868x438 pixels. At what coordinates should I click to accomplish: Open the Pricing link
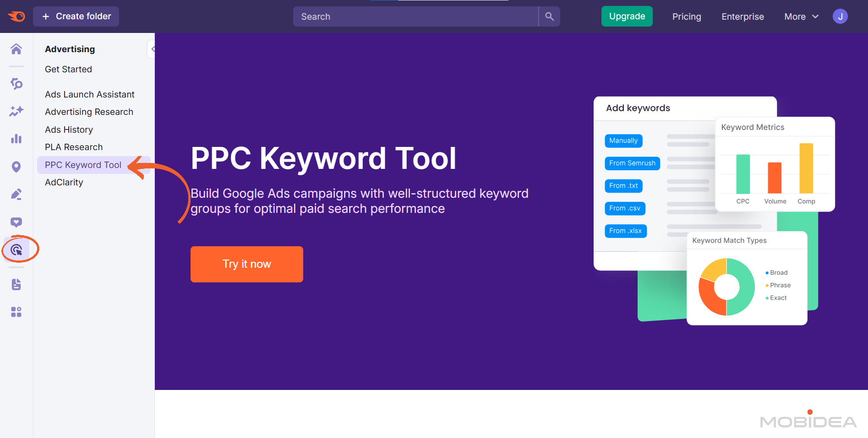click(x=687, y=16)
